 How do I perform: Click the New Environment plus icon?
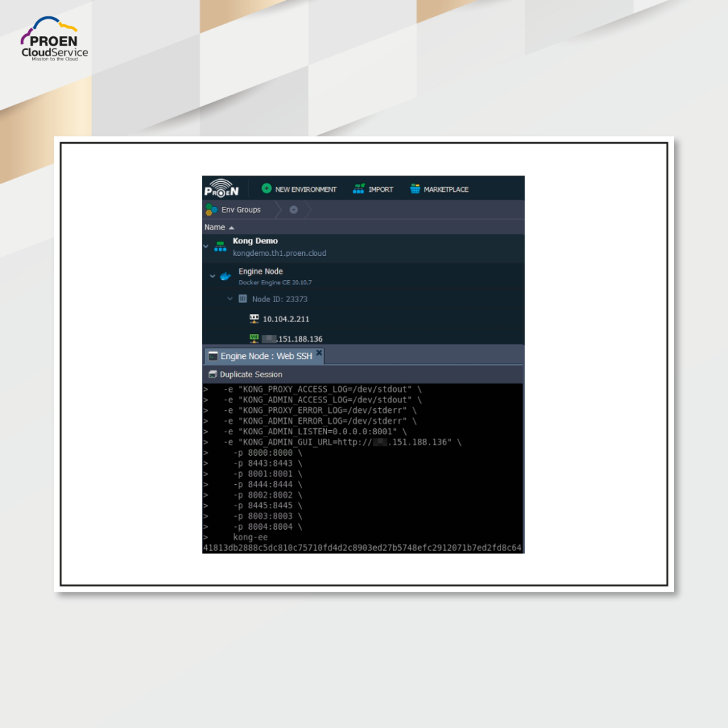[267, 188]
